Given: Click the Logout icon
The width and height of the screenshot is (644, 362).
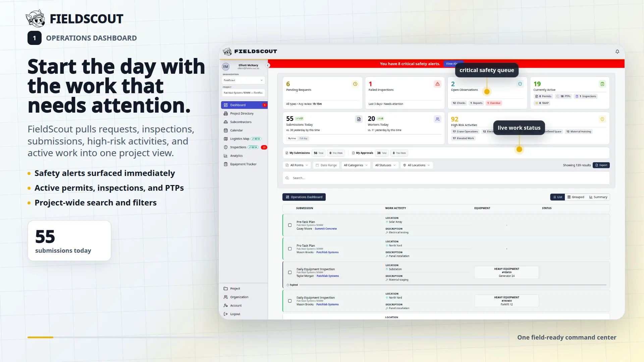Looking at the screenshot, I should pyautogui.click(x=226, y=314).
